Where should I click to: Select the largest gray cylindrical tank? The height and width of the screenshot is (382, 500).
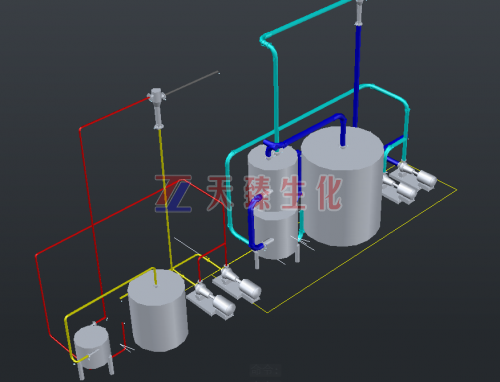(342, 187)
